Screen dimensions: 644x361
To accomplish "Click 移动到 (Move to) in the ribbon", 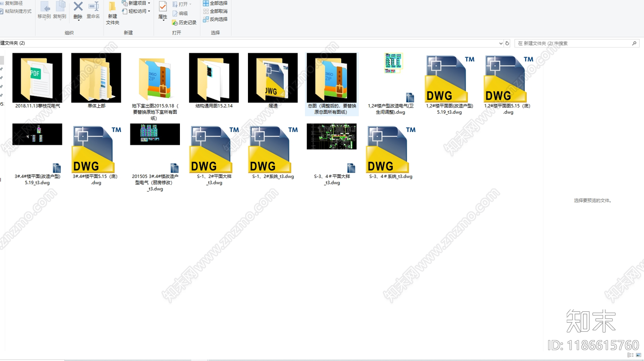I will tap(44, 10).
